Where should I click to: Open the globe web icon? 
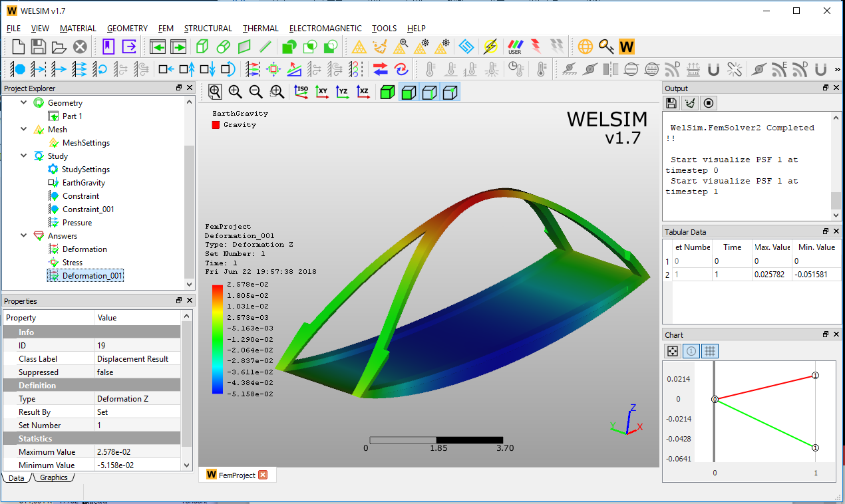click(586, 47)
